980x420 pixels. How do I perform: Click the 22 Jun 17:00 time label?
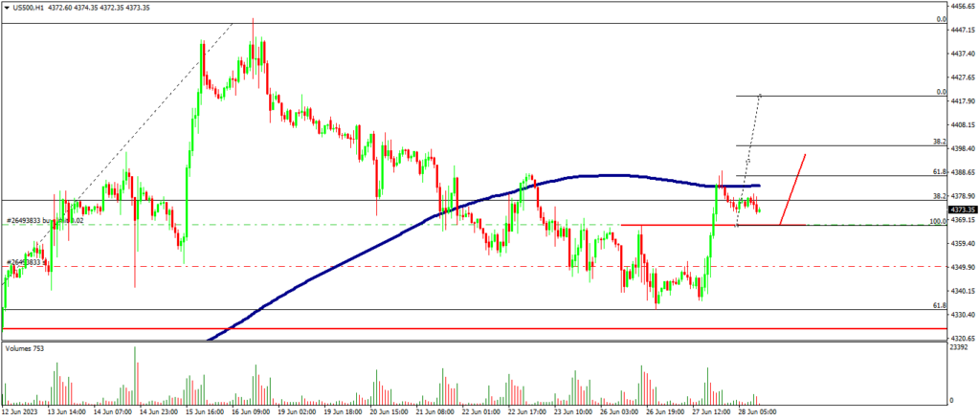(x=528, y=412)
